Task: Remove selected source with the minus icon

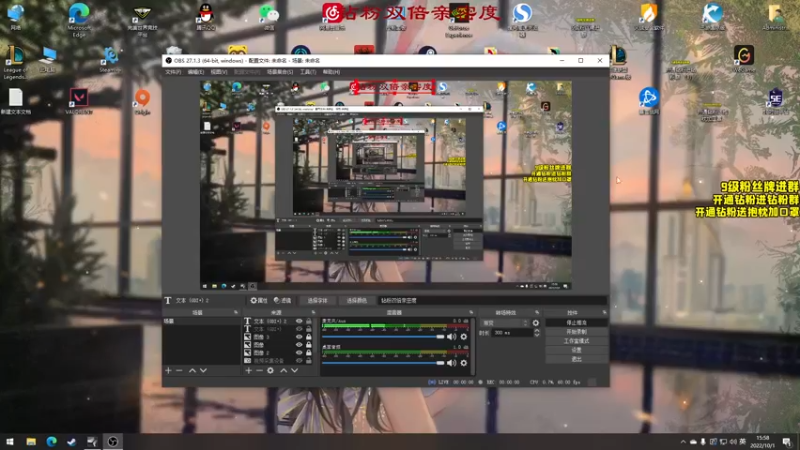Action: tap(259, 370)
